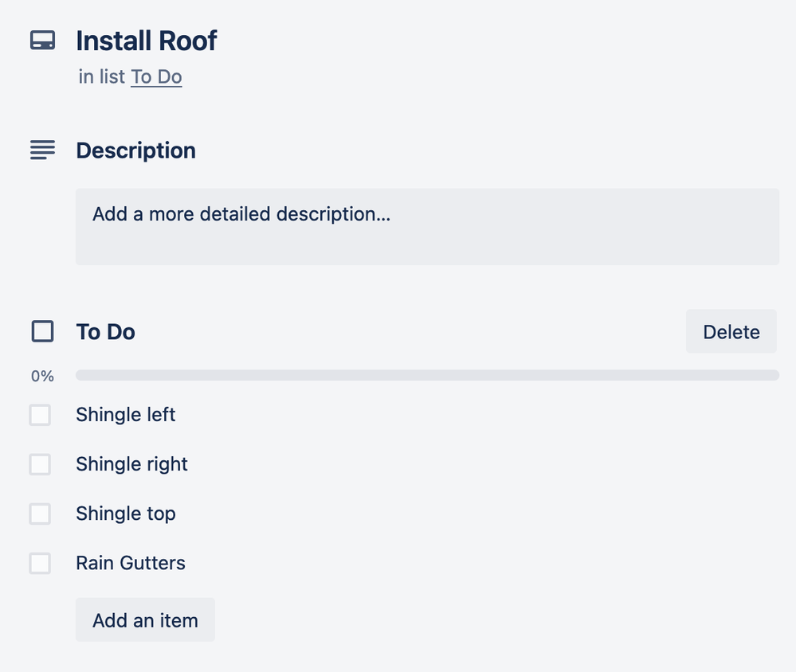Tick the Shingle right checkbox
The width and height of the screenshot is (796, 672).
[x=40, y=464]
